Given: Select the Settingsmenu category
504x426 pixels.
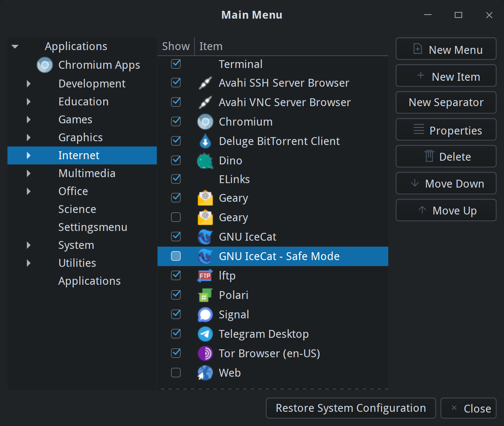Looking at the screenshot, I should (x=93, y=227).
